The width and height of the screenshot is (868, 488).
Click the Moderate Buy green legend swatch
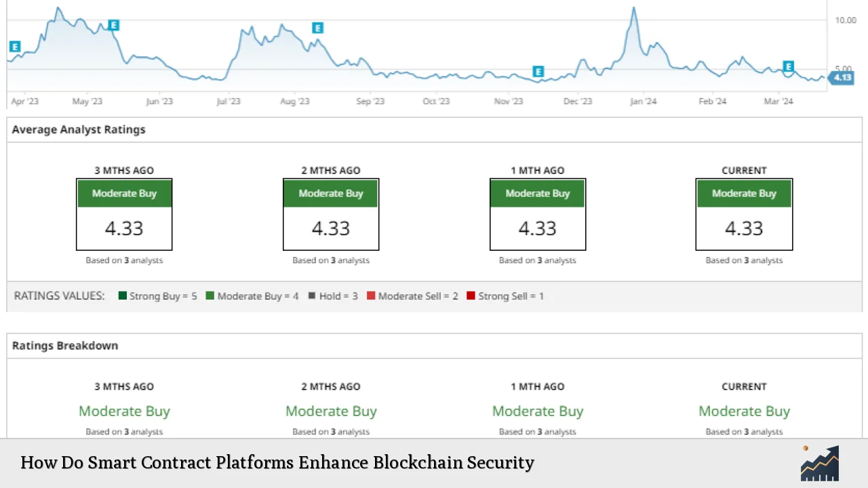[210, 296]
